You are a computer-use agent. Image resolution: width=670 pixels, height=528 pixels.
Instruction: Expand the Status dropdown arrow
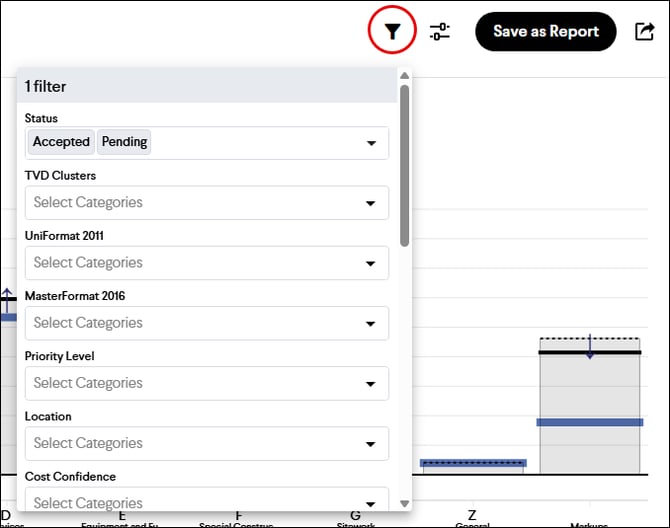coord(371,143)
